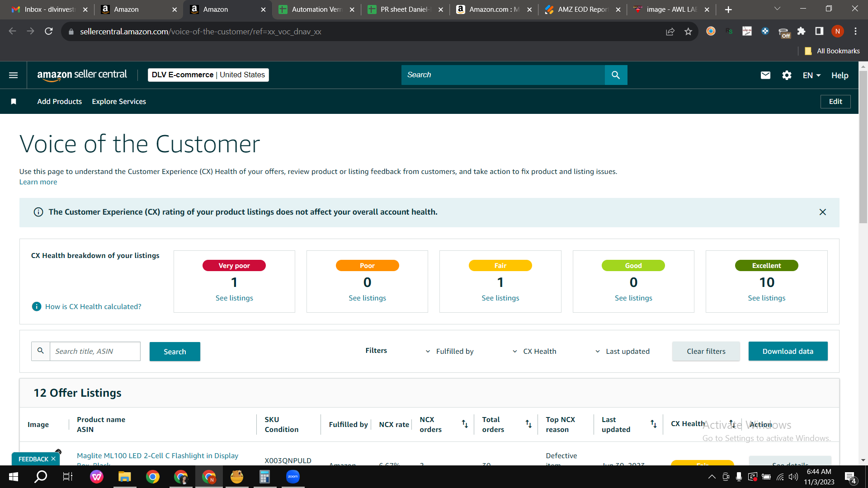See listings under Poor
Screen dimensions: 868x488
pyautogui.click(x=367, y=298)
